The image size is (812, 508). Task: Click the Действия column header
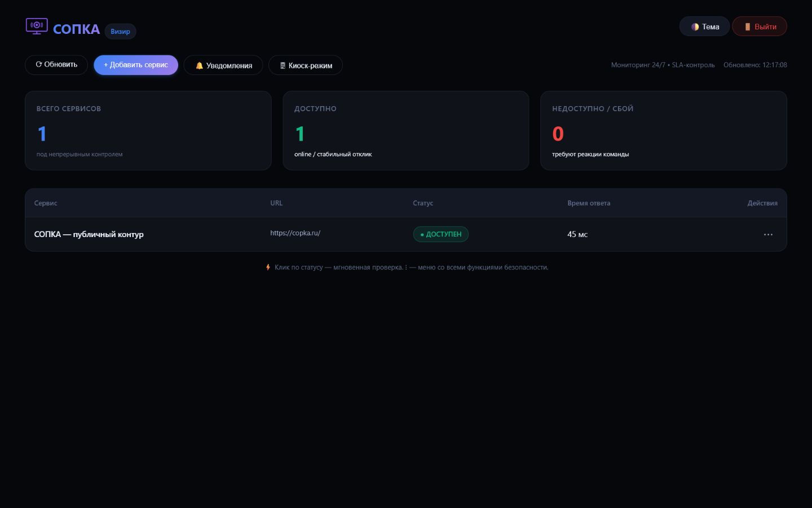[x=762, y=203]
